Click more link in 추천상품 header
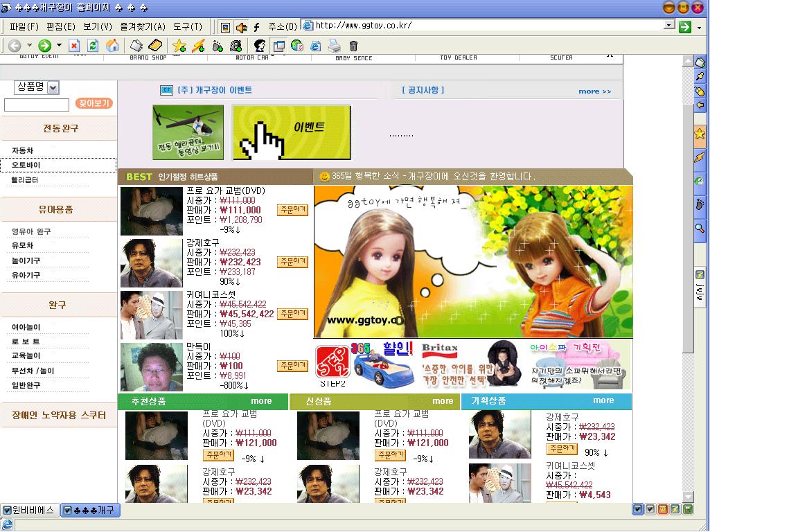This screenshot has height=532, width=798. pyautogui.click(x=261, y=401)
